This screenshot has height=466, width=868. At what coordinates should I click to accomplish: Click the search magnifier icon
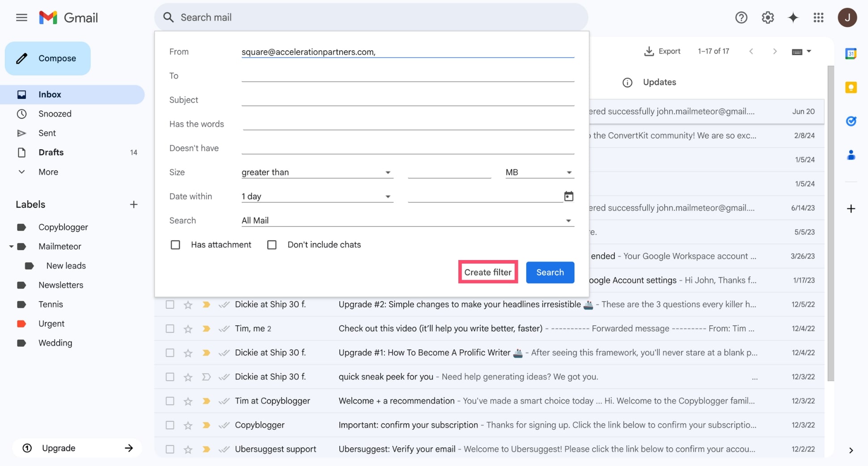click(x=168, y=17)
